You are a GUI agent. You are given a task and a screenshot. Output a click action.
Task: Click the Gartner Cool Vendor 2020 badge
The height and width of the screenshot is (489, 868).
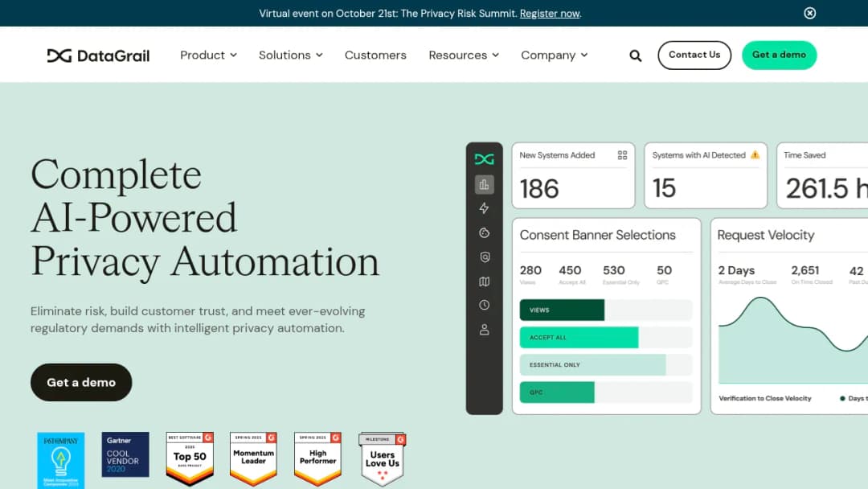coord(125,454)
